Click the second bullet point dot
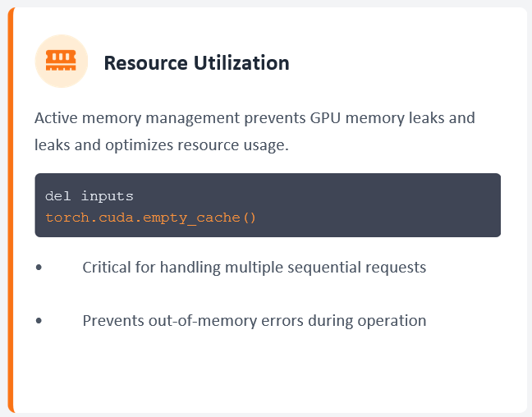 click(x=39, y=321)
